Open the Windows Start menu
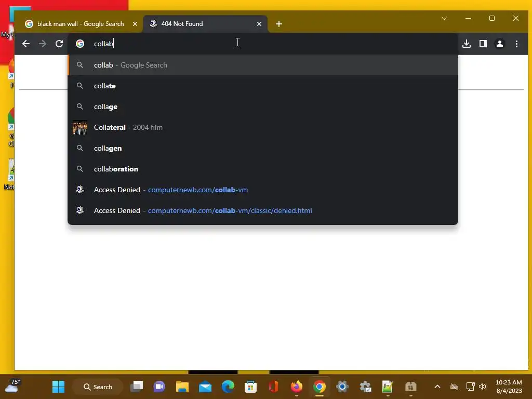Viewport: 532px width, 399px height. [58, 387]
